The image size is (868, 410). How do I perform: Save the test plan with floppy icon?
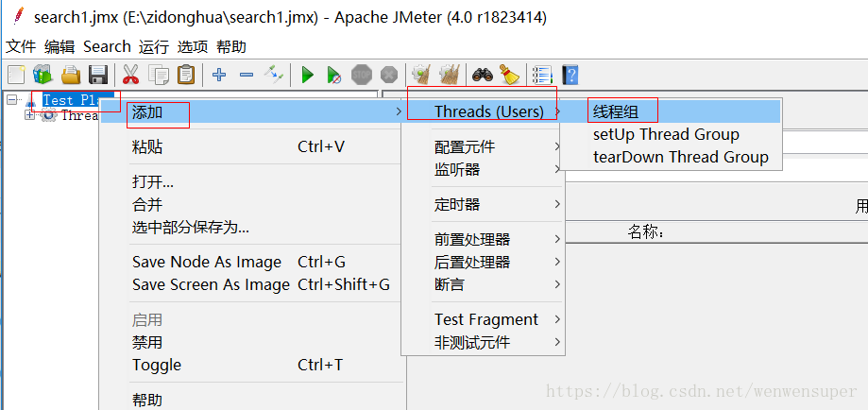pos(98,75)
